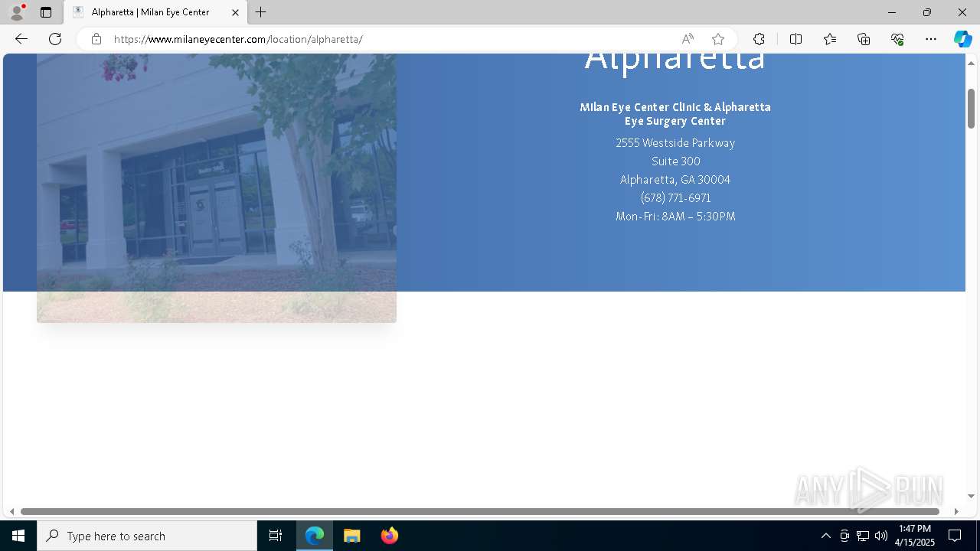Open the Windows Start menu
This screenshot has height=551, width=980.
[18, 536]
